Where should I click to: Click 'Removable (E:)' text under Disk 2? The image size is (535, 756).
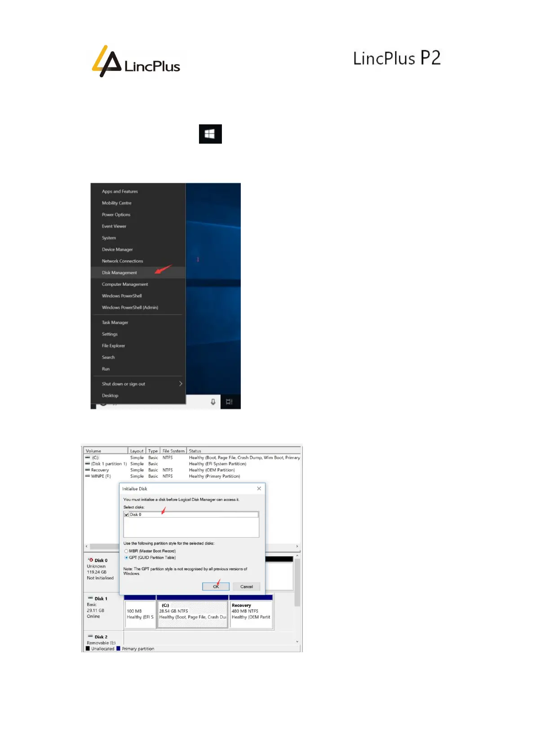tap(101, 642)
